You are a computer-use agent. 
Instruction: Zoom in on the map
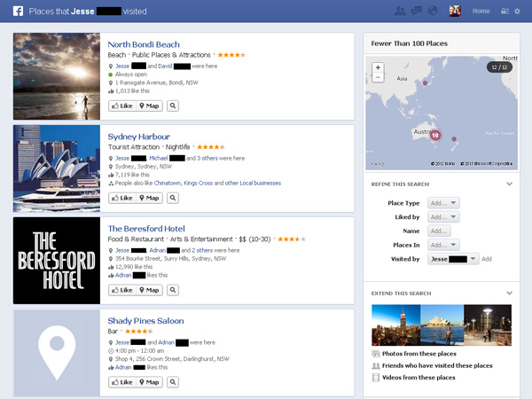tap(378, 67)
